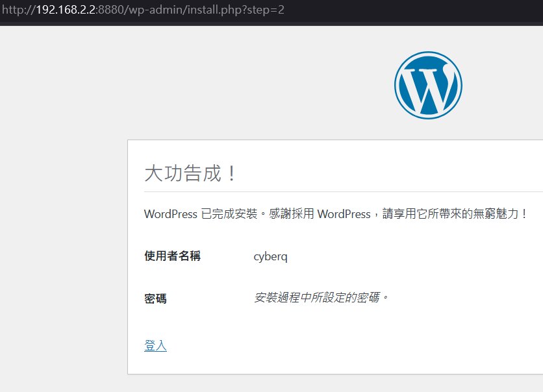The width and height of the screenshot is (543, 392).
Task: Click the italic text 安裝過程中所設定的密碼。
Action: [321, 297]
